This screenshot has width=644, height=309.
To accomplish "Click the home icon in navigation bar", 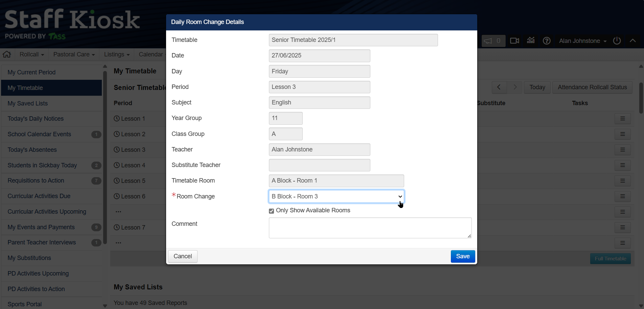I will point(7,54).
